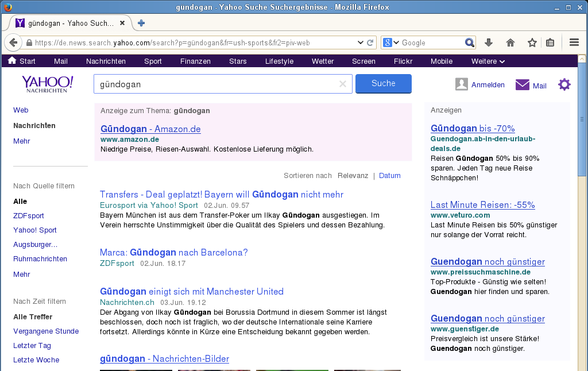The height and width of the screenshot is (371, 588).
Task: Open the Guendogan ad from guenstiger.de
Action: point(488,319)
